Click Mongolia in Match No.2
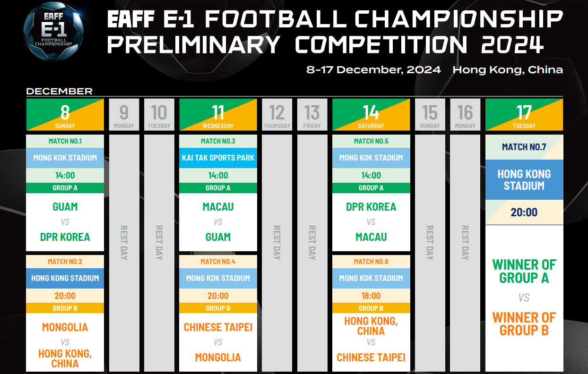The width and height of the screenshot is (588, 374). pyautogui.click(x=65, y=327)
